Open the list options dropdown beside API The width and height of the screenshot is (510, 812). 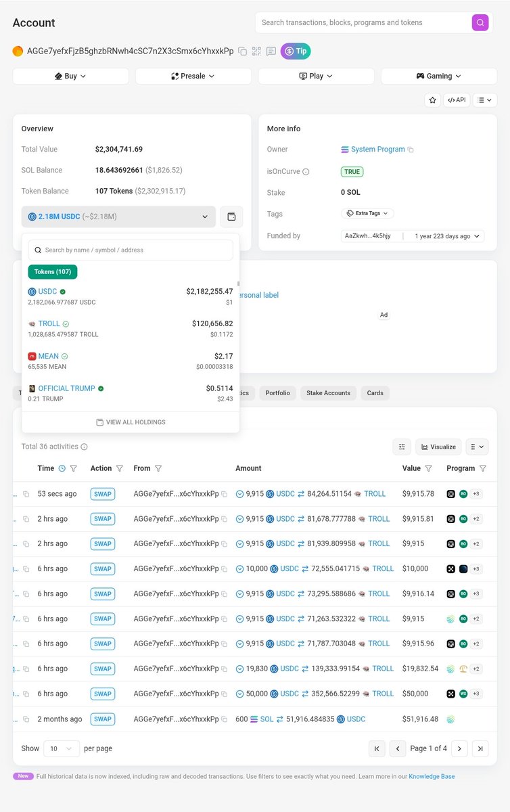pyautogui.click(x=485, y=100)
